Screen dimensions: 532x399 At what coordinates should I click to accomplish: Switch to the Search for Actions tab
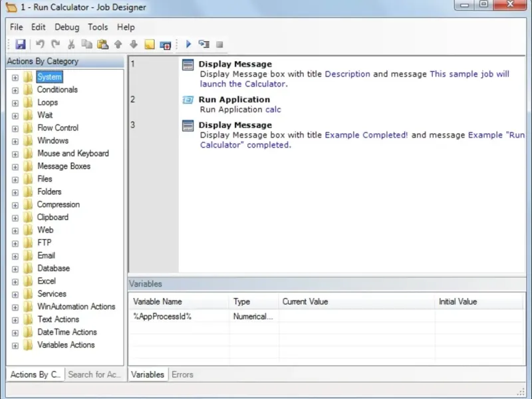(x=95, y=374)
